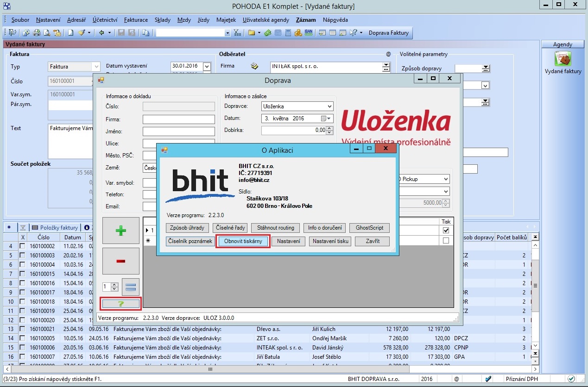Image resolution: width=588 pixels, height=387 pixels.
Task: Open the toolbar search combo box dropdown
Action: coord(228,33)
